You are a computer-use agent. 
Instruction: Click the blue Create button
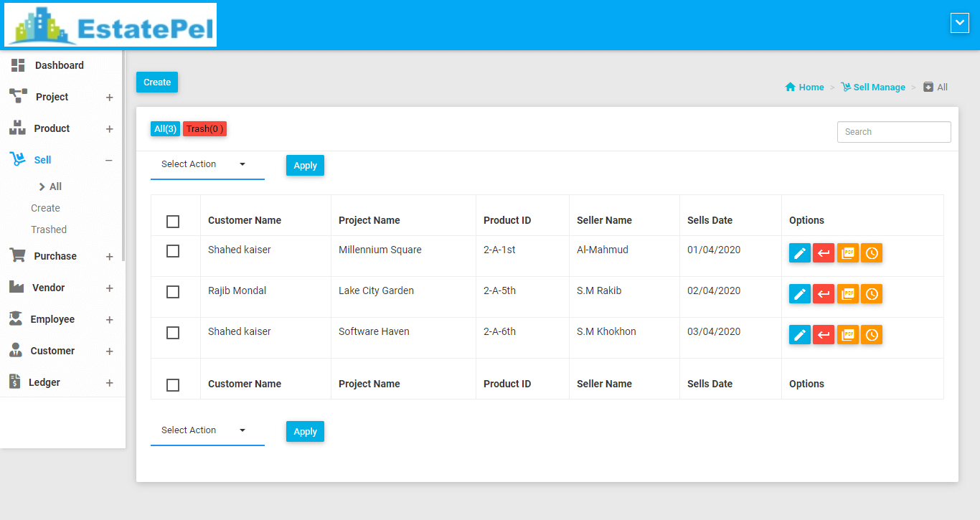coord(157,82)
